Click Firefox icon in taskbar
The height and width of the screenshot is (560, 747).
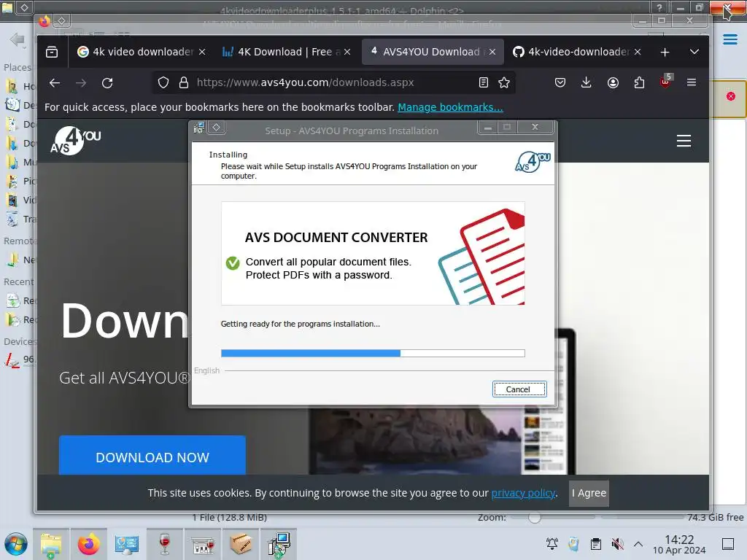[88, 544]
